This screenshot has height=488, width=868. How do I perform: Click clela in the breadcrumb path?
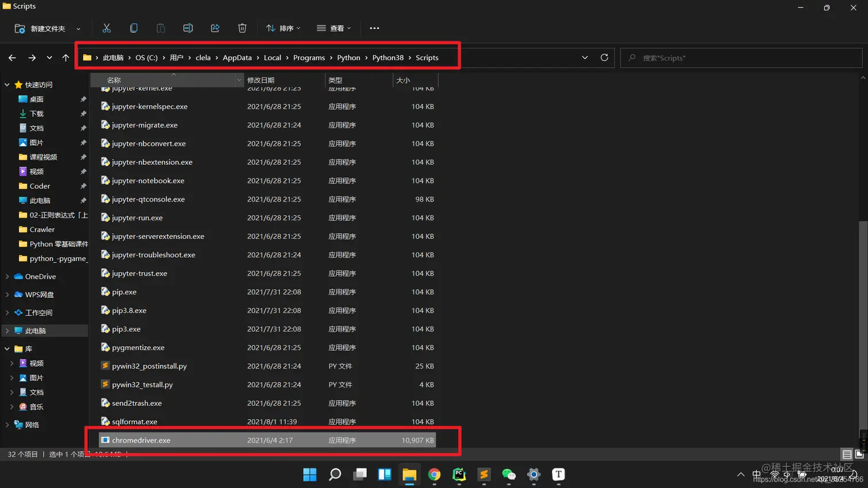coord(203,58)
